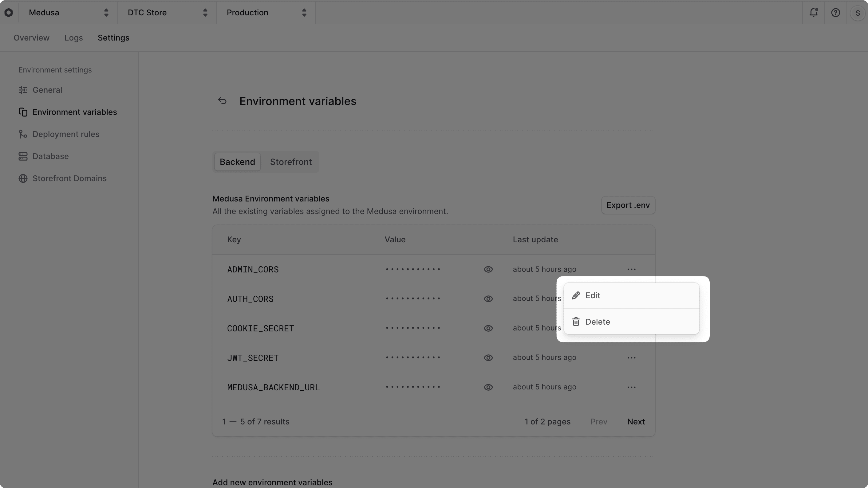Open the notifications bell
The width and height of the screenshot is (868, 488).
coord(814,13)
